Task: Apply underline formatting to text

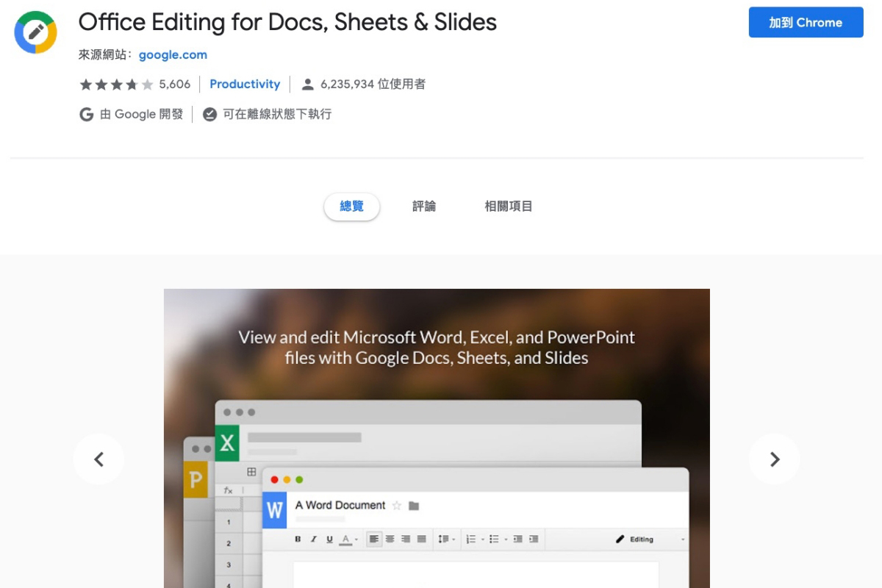Action: point(329,539)
